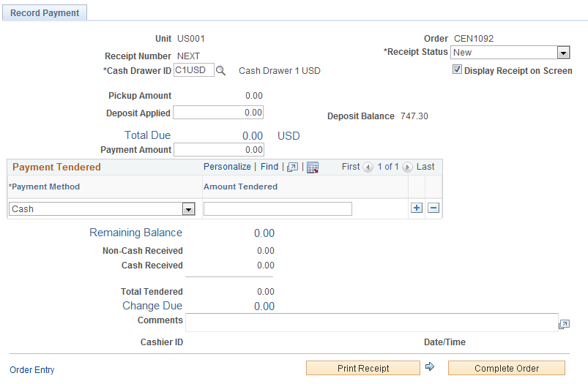Click the Personalize link

pyautogui.click(x=227, y=167)
